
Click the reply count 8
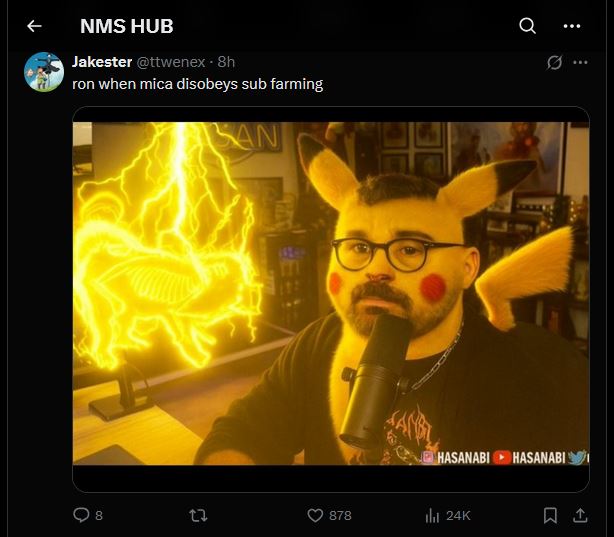click(x=99, y=515)
